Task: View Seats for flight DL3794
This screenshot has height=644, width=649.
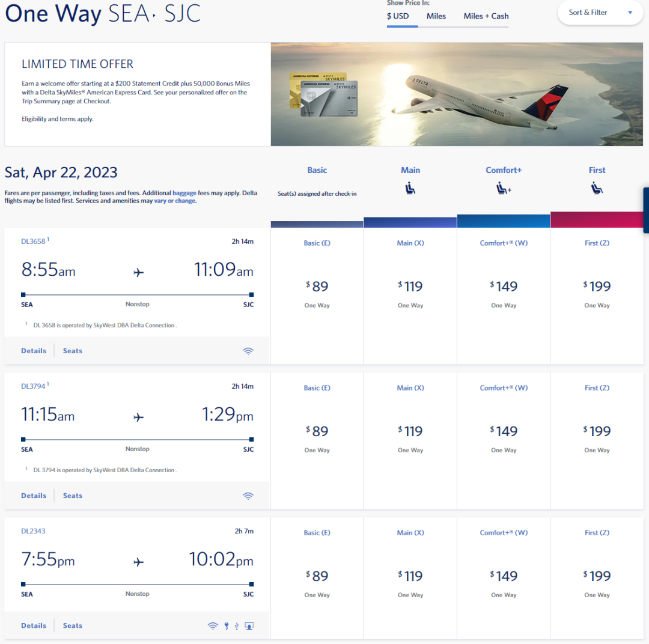Action: (x=73, y=496)
